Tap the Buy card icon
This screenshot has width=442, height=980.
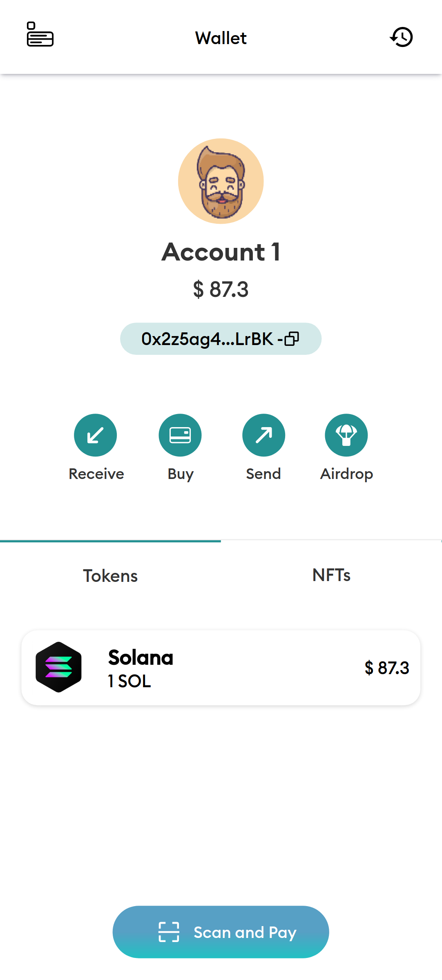coord(180,435)
